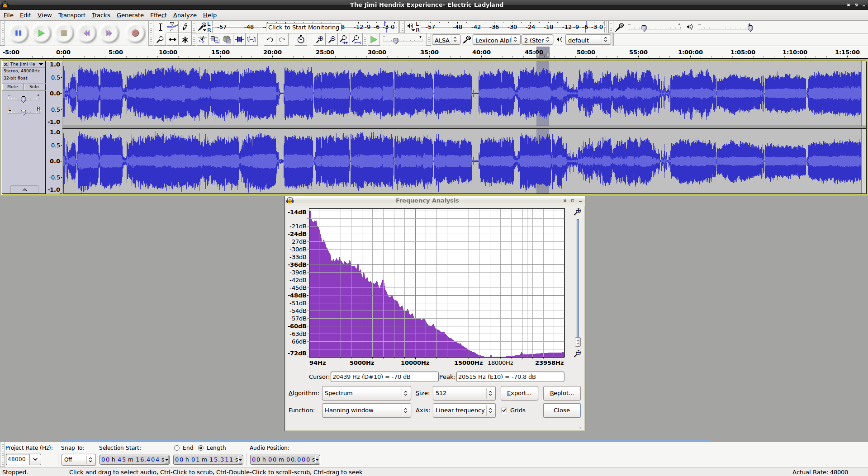Viewport: 868px width, 476px height.
Task: Open the 2 (Stereo) channels dropdown
Action: [537, 40]
